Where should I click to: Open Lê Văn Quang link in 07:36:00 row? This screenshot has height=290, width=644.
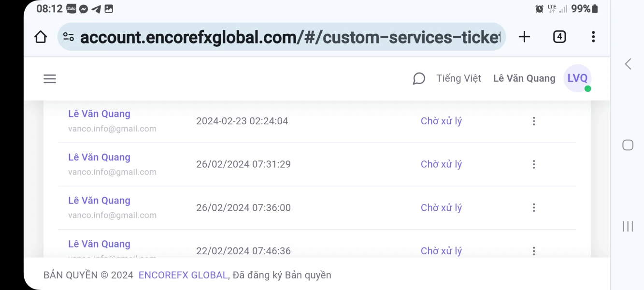[99, 201]
